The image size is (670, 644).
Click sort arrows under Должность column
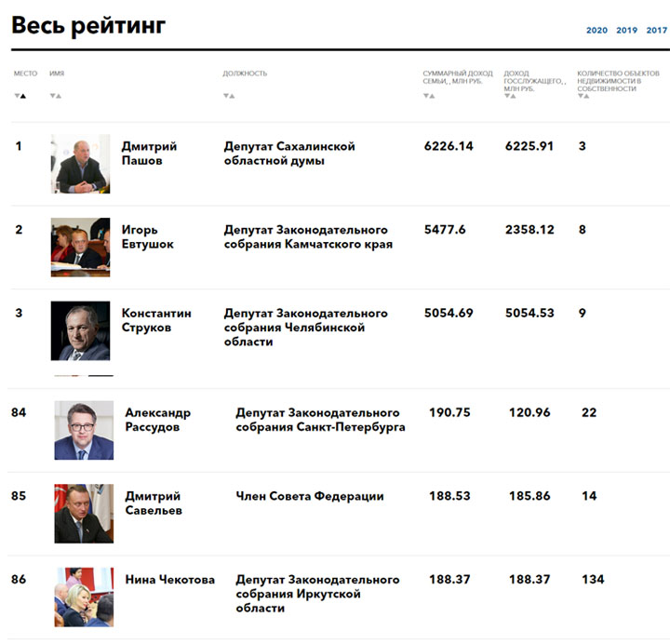click(x=229, y=96)
